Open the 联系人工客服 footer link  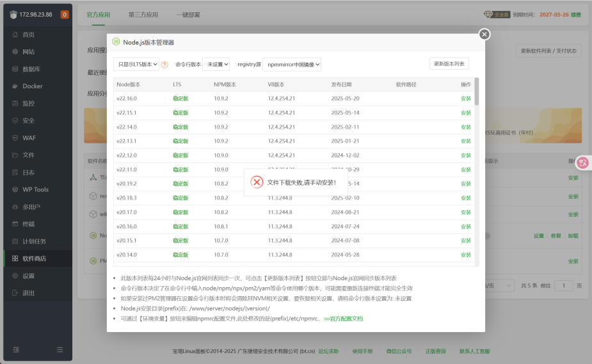pyautogui.click(x=475, y=351)
